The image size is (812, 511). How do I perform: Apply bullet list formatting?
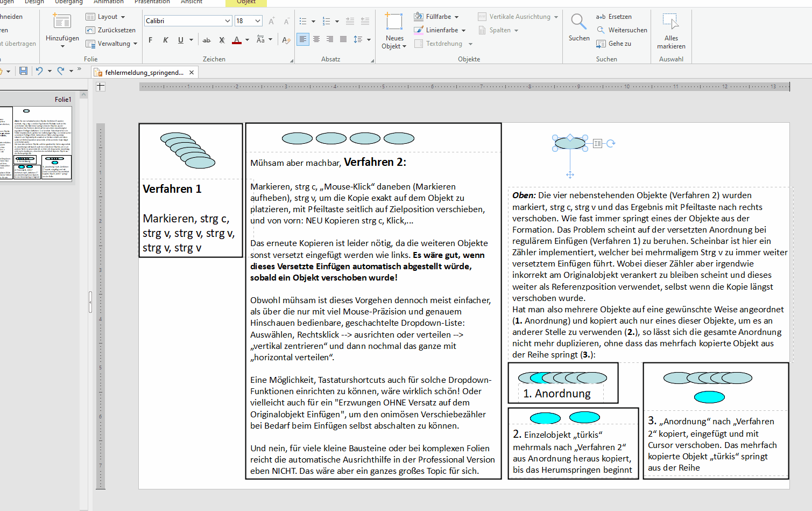click(303, 22)
